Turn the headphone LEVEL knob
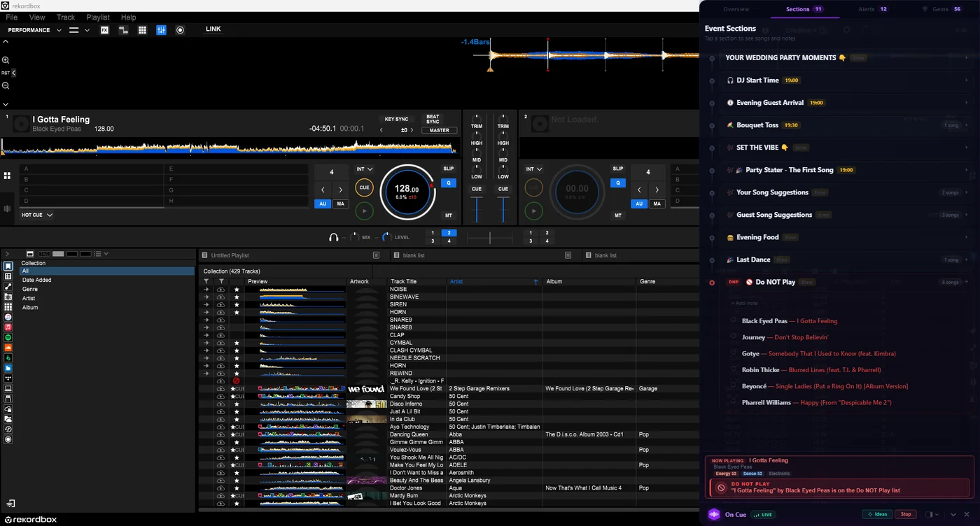 tap(386, 237)
